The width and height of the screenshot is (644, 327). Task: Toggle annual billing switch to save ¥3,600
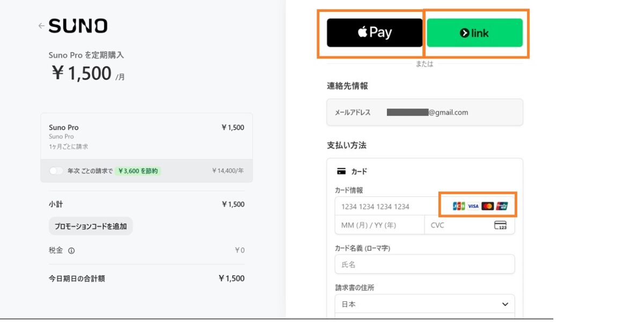click(56, 171)
